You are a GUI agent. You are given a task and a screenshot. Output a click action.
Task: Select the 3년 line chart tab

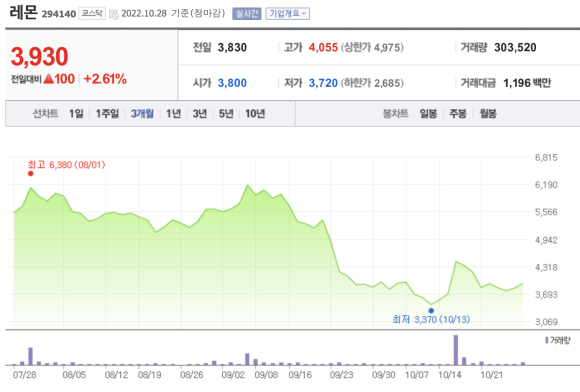pyautogui.click(x=200, y=114)
